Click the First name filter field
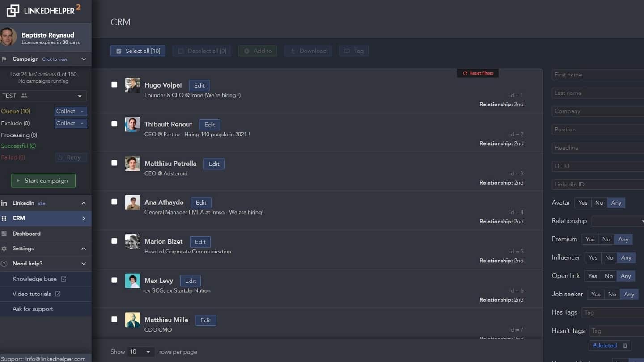644x362 pixels. coord(598,75)
